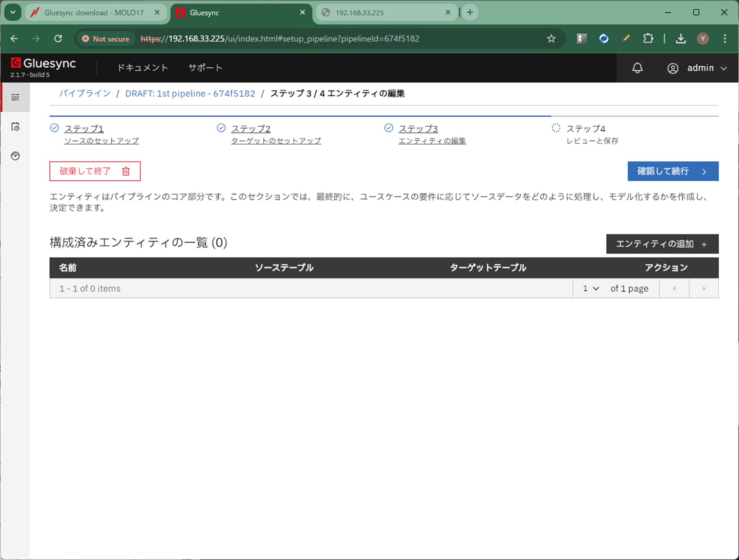Switch to the Gluesync download - MOLO17 tab

click(94, 13)
